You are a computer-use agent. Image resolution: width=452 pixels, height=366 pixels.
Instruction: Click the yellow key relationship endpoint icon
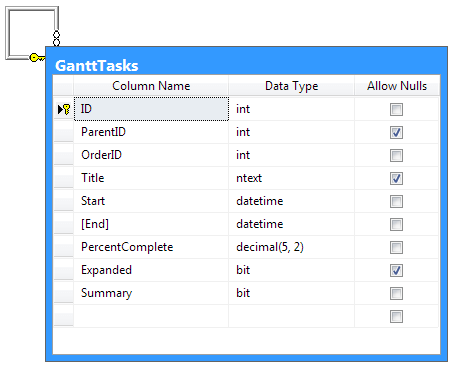coord(37,58)
